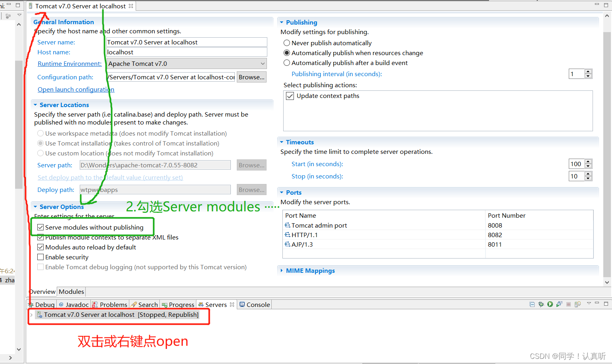Collapse the Server Locations section
Viewport: 612px width, 364px height.
click(x=35, y=105)
